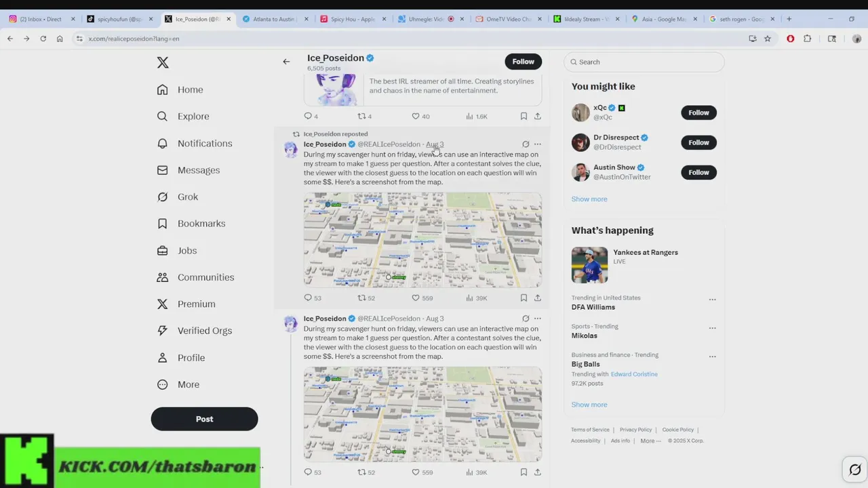This screenshot has height=488, width=868.
Task: Open more options on reposted post
Action: (538, 144)
